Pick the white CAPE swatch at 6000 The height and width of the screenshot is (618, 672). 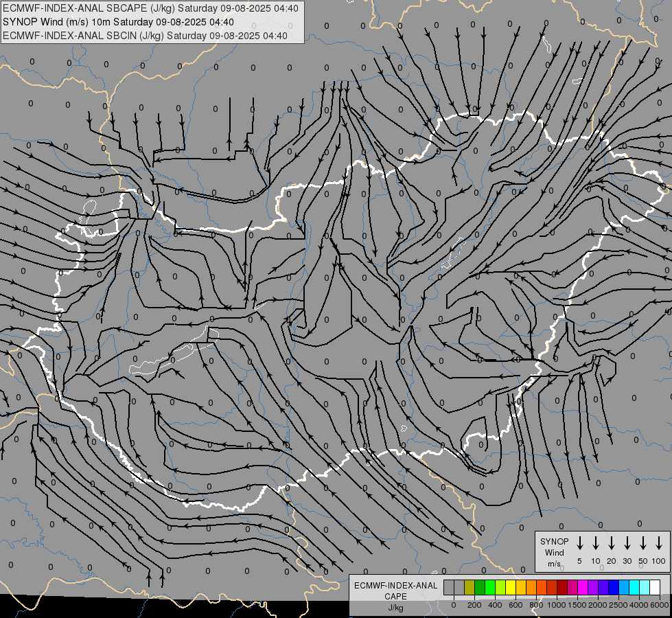[x=654, y=587]
